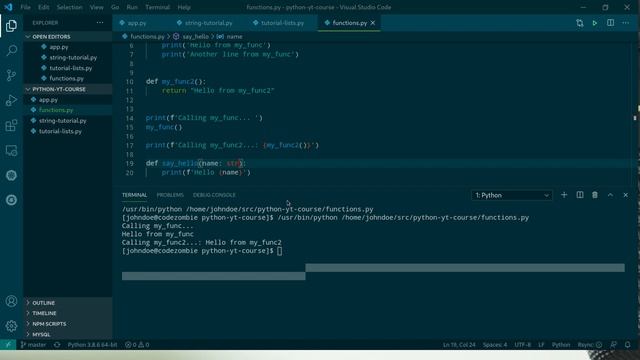This screenshot has height=360, width=640.
Task: Expand the MySQL section
Action: click(x=68, y=334)
